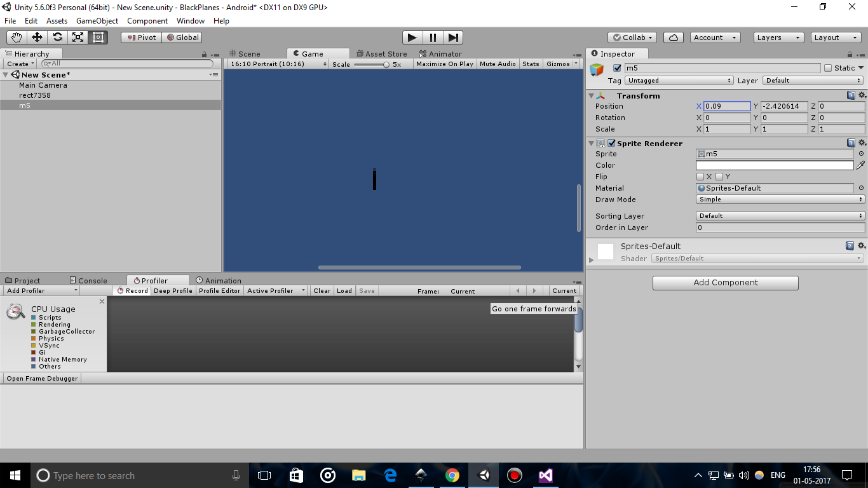Open the sprite Color swatch
868x488 pixels.
coord(775,165)
